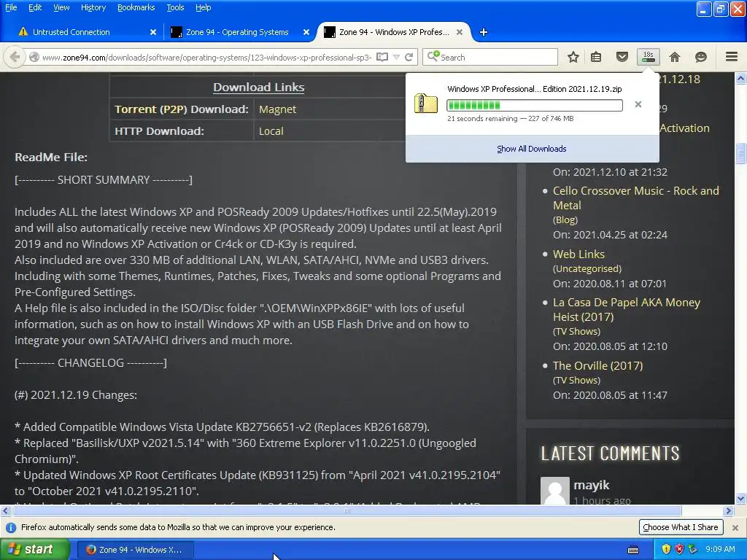The width and height of the screenshot is (747, 560).
Task: Open the Edit menu
Action: pyautogui.click(x=35, y=7)
